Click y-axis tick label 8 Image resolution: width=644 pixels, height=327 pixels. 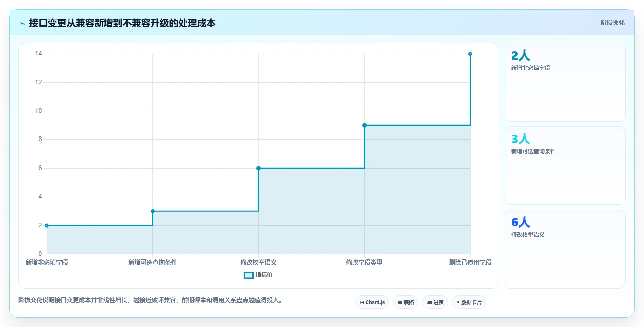(40, 139)
